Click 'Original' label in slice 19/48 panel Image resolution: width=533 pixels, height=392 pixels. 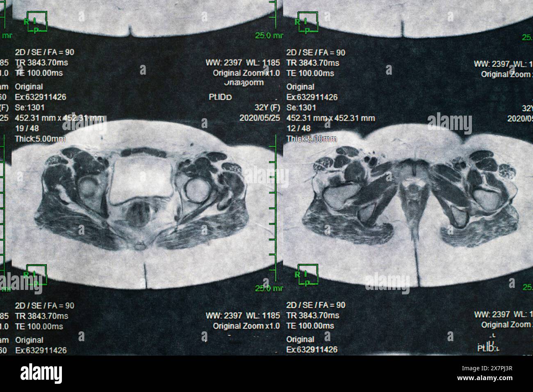click(29, 87)
